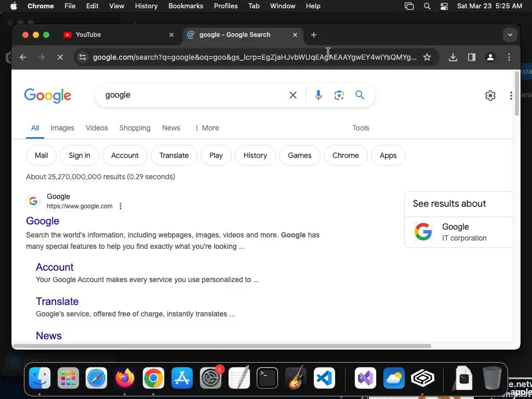Open Terminal from the Dock
This screenshot has height=399, width=532.
268,378
